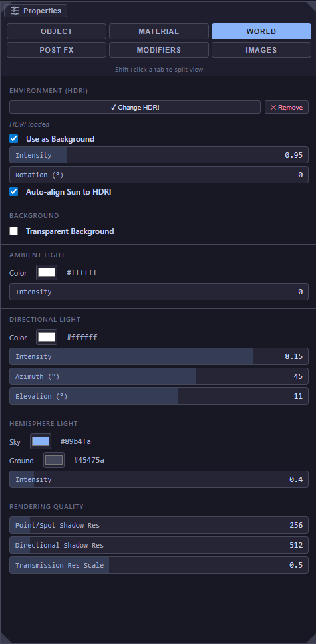The height and width of the screenshot is (644, 316).
Task: Remove the loaded HDRI
Action: click(x=287, y=107)
